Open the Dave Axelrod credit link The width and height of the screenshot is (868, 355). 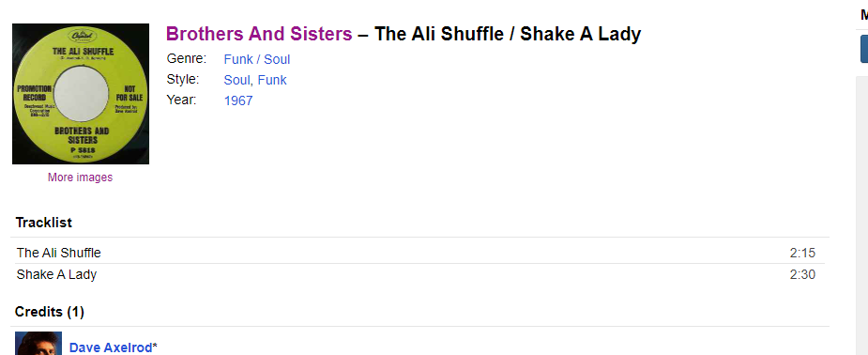click(111, 347)
